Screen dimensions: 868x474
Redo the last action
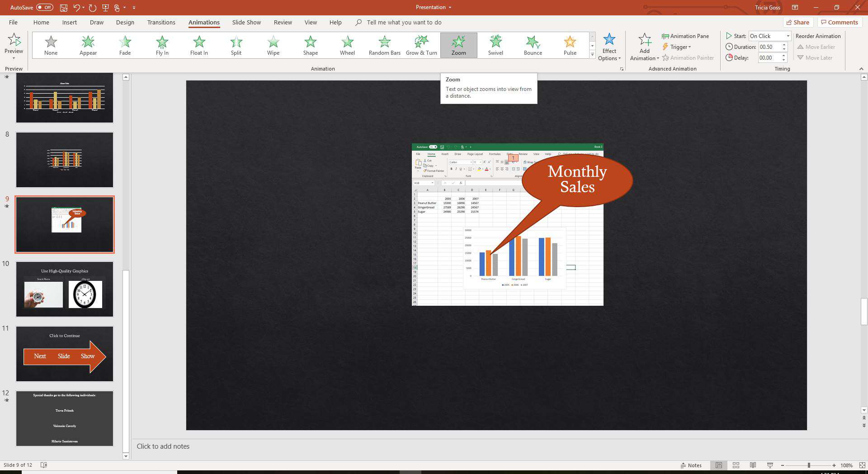pyautogui.click(x=93, y=8)
